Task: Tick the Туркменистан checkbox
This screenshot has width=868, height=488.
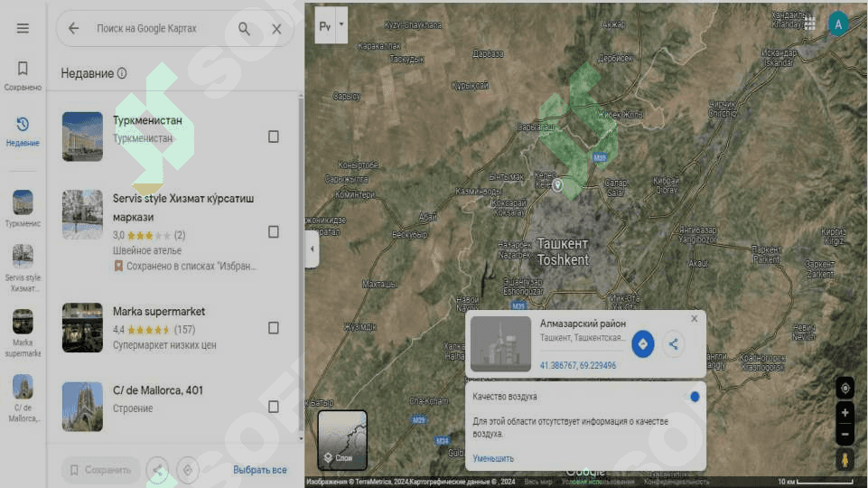Action: pyautogui.click(x=274, y=136)
